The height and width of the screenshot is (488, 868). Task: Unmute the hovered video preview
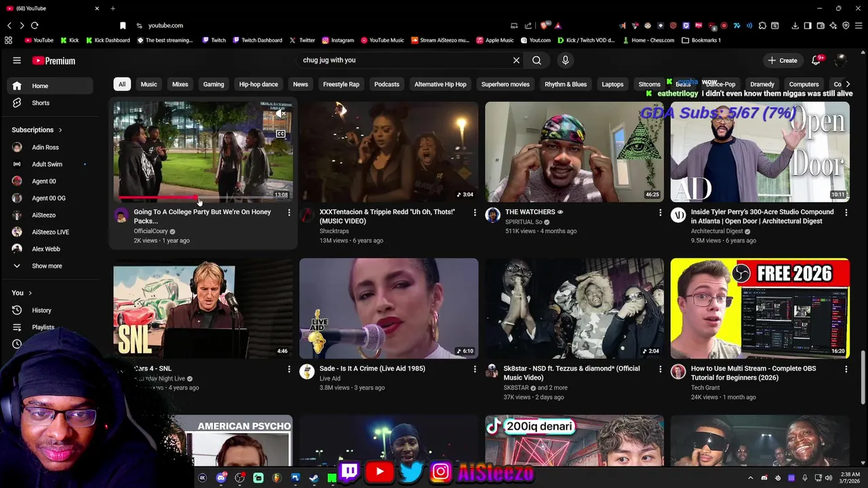(x=280, y=114)
